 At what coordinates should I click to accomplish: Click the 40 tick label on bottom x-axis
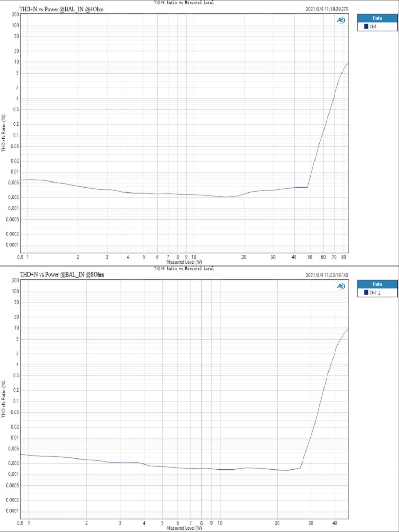pyautogui.click(x=335, y=523)
